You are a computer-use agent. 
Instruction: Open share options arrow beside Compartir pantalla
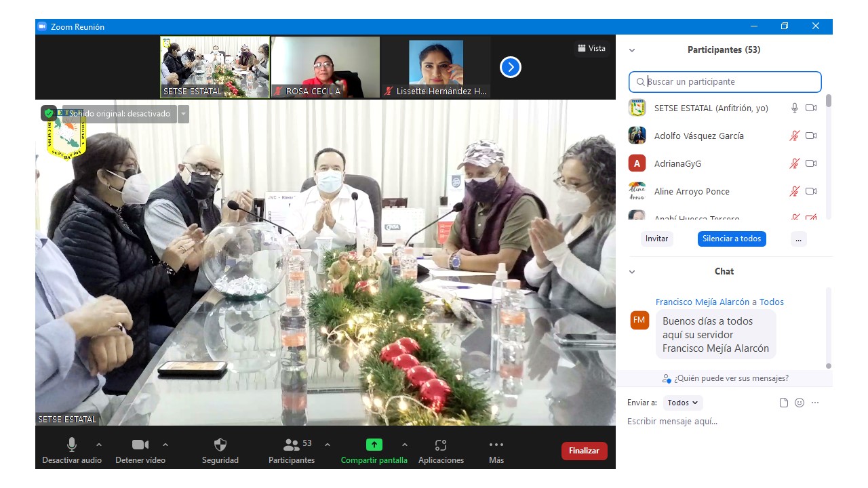tap(405, 445)
